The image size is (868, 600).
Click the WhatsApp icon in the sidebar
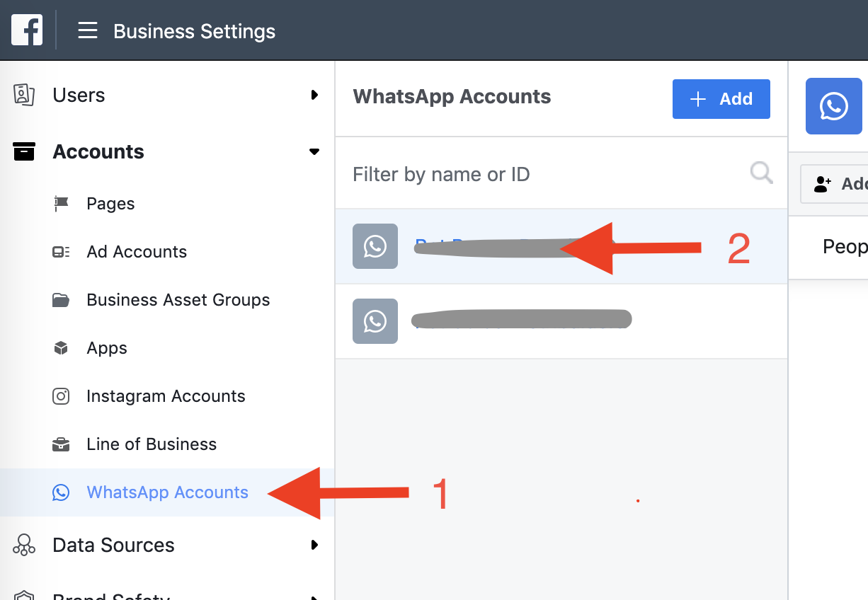click(61, 492)
